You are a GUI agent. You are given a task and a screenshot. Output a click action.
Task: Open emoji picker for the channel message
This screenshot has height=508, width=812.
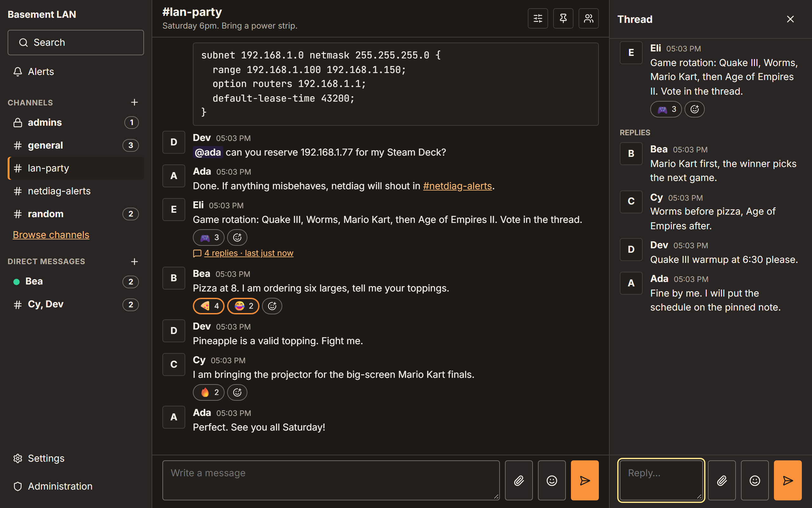pos(552,480)
